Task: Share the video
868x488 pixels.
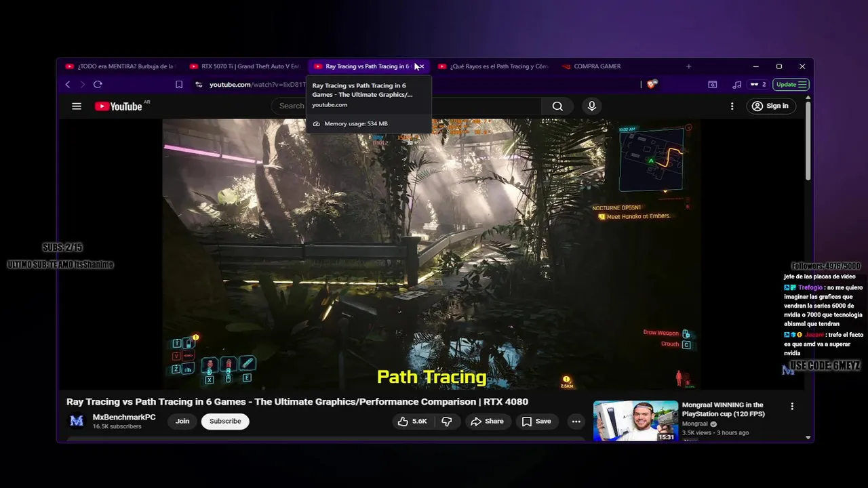Action: point(487,421)
